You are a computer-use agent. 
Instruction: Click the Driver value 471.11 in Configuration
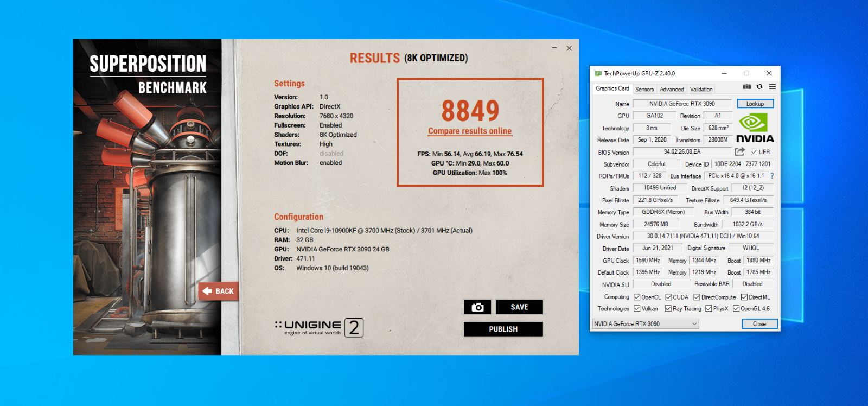(305, 259)
